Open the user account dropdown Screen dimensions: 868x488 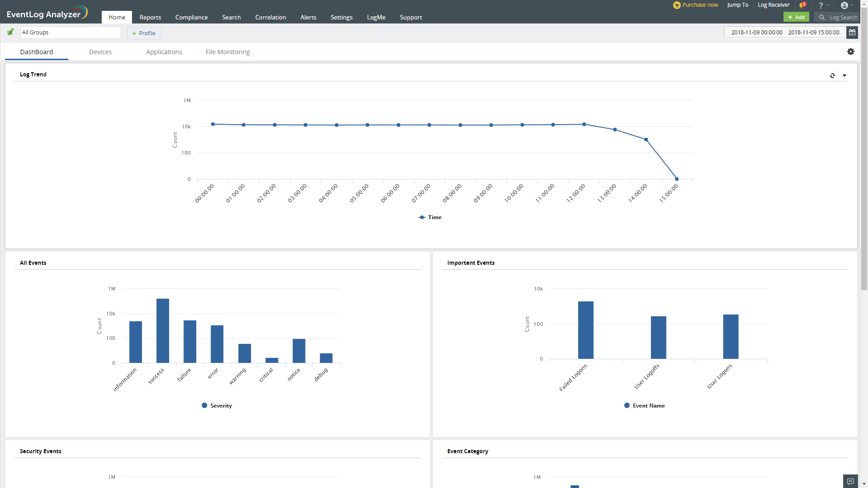click(846, 5)
